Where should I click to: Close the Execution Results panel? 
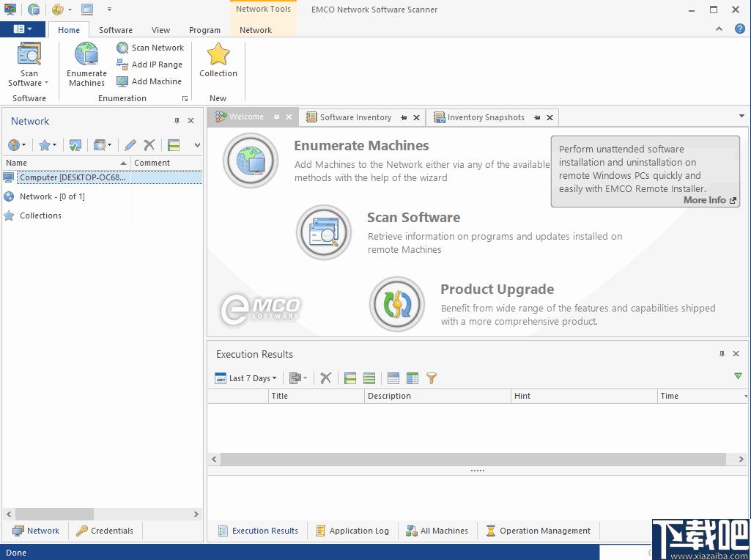736,353
